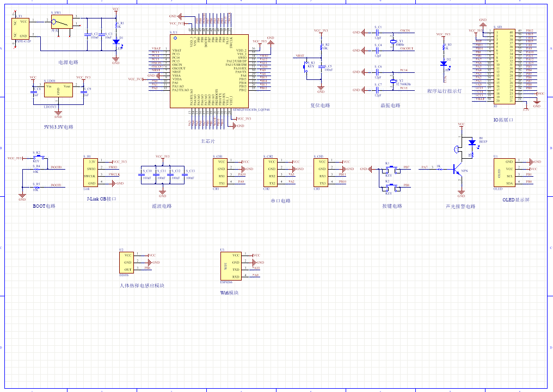This screenshot has height=392, width=553.
Task: Select the '串口电路' title text
Action: pyautogui.click(x=280, y=201)
